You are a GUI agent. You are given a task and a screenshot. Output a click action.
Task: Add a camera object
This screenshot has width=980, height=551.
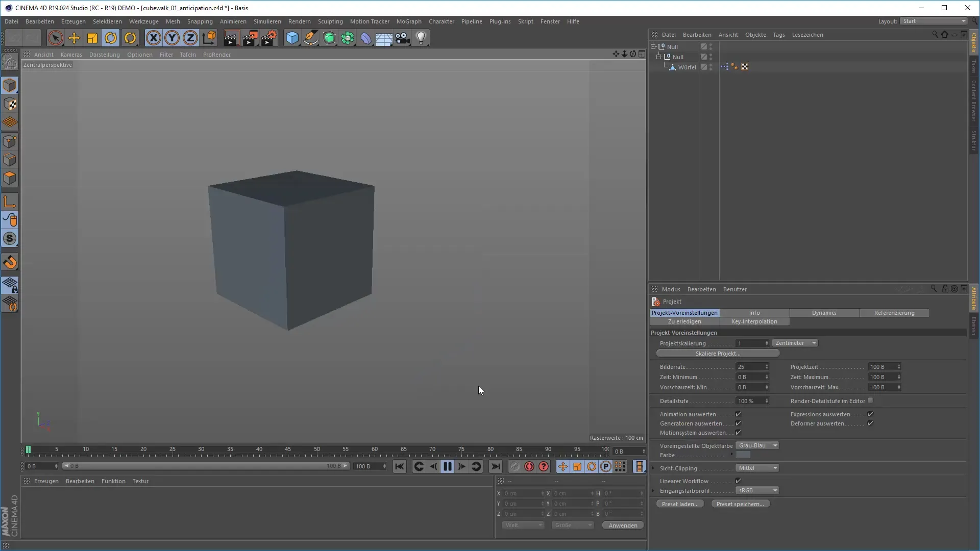click(403, 38)
